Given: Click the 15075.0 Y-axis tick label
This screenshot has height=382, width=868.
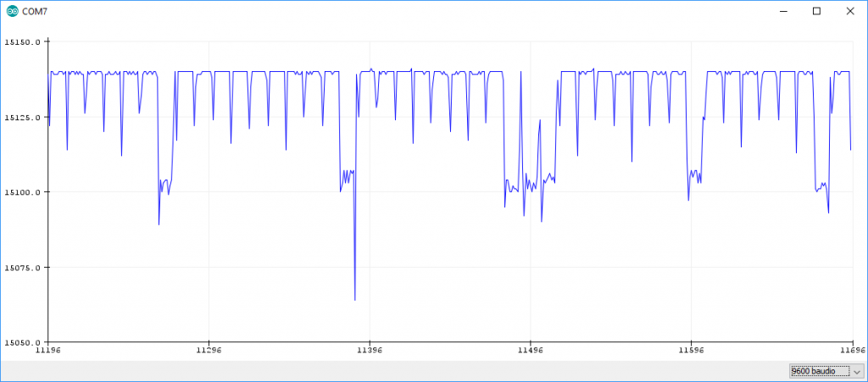Looking at the screenshot, I should pyautogui.click(x=22, y=268).
